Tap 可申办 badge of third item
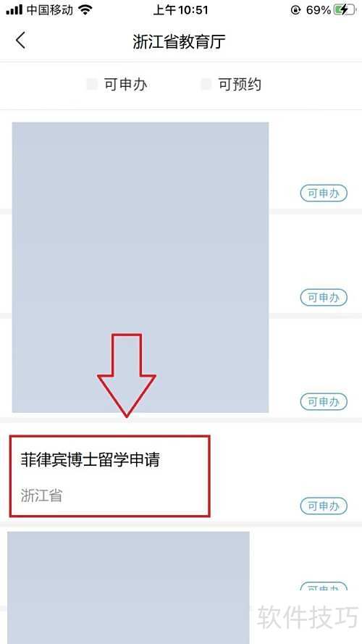This screenshot has height=644, width=362. tap(324, 401)
